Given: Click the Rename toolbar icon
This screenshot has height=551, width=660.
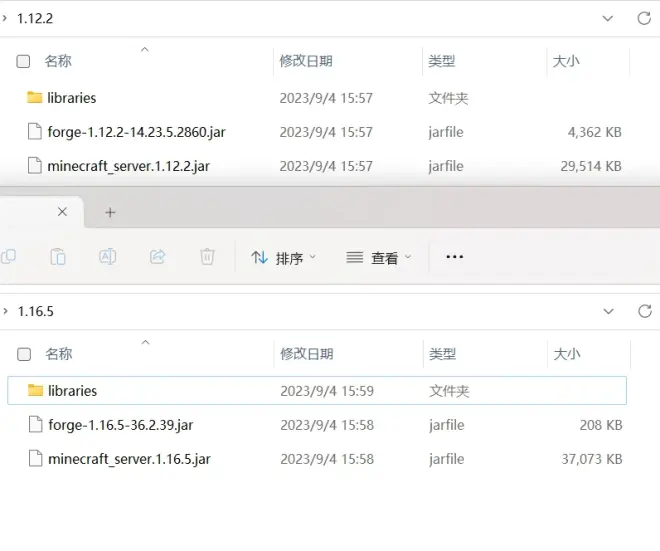Looking at the screenshot, I should [x=108, y=257].
